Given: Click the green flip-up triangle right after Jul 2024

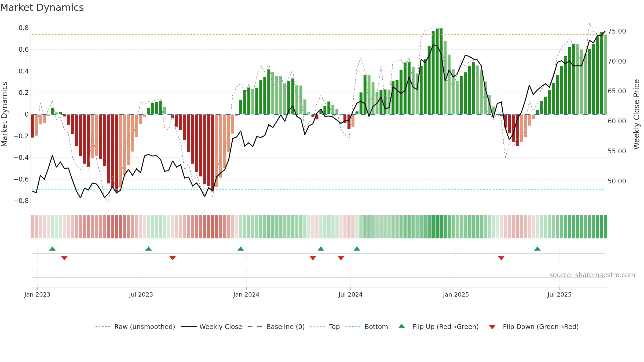Looking at the screenshot, I should (x=357, y=249).
